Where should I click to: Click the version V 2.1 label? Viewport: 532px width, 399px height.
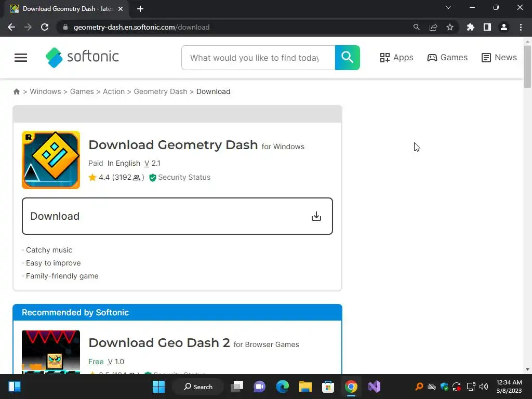point(152,164)
